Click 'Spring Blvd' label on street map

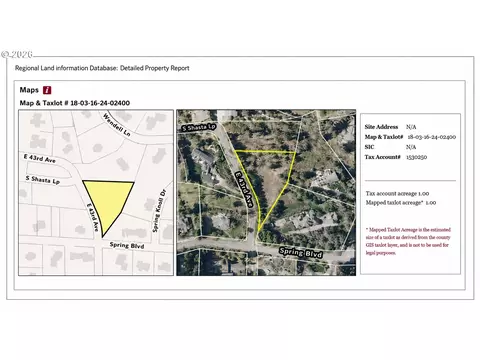pos(127,245)
